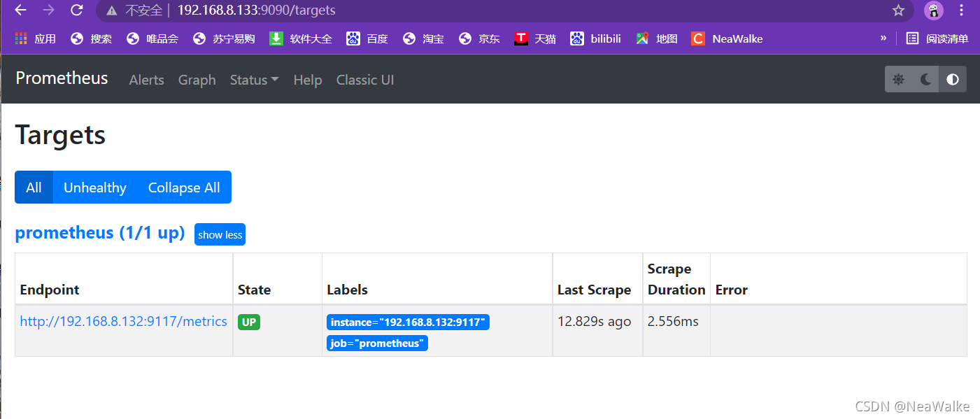Click the Scrape Duration column header
This screenshot has height=419, width=980.
coord(676,279)
